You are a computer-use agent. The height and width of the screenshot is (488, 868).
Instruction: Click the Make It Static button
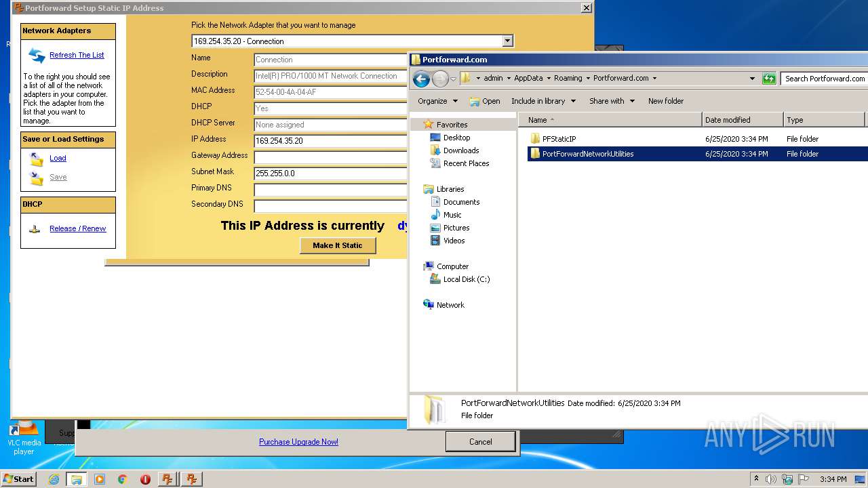click(x=338, y=245)
